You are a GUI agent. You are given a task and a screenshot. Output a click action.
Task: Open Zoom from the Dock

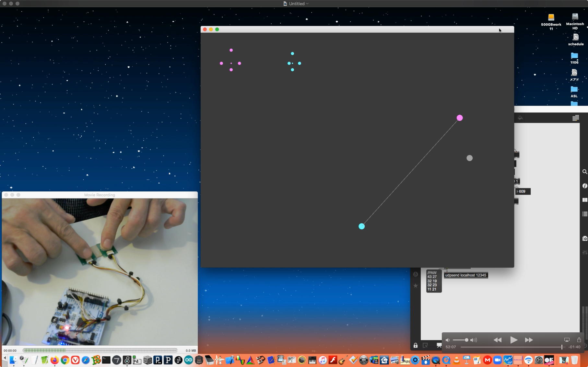[498, 360]
